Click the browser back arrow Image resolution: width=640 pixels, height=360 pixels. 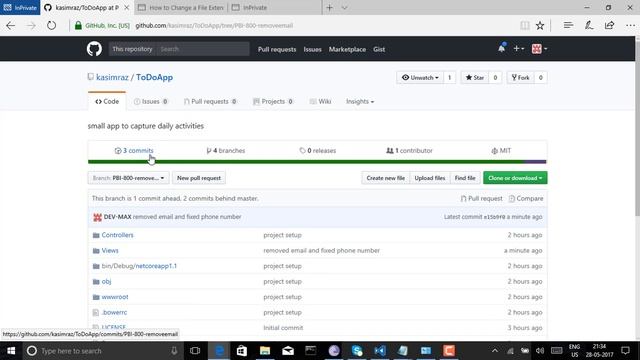click(11, 25)
